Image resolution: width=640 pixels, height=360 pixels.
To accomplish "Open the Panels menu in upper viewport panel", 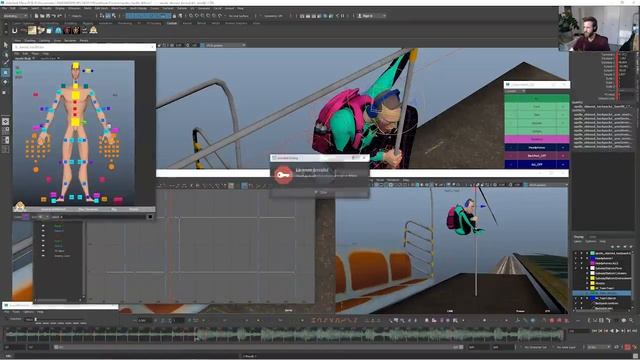I will [84, 40].
